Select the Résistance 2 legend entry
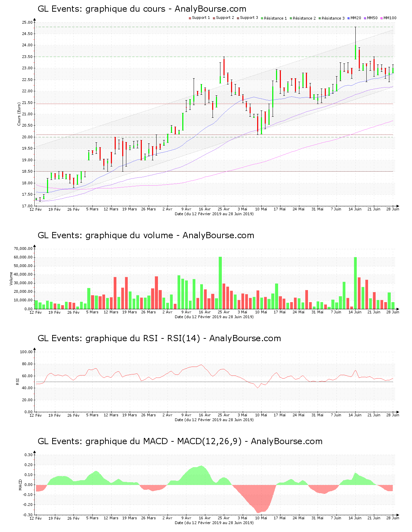Image resolution: width=412 pixels, height=532 pixels. coord(302,18)
